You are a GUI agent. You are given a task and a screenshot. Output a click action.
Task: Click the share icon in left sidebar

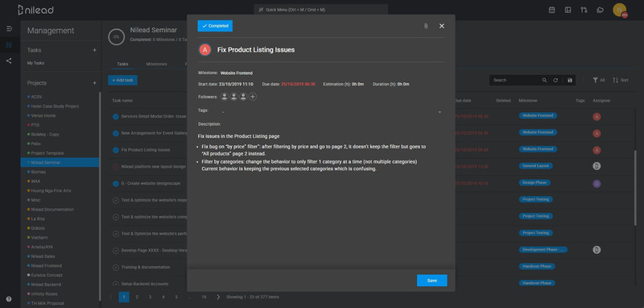tap(9, 60)
